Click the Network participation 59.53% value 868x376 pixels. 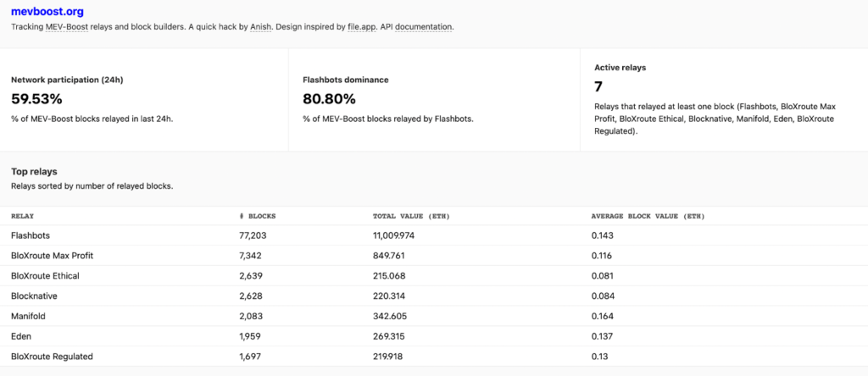click(x=36, y=100)
